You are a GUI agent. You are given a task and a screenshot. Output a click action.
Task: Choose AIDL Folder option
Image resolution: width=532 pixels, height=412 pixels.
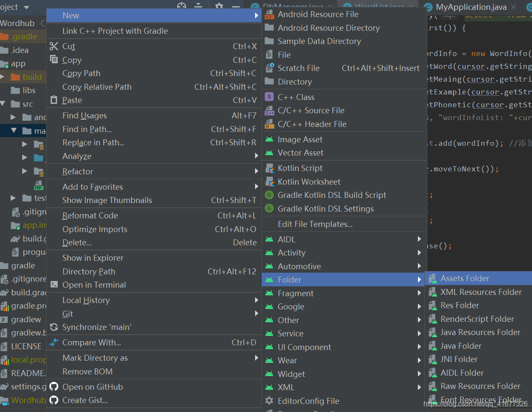[479, 373]
